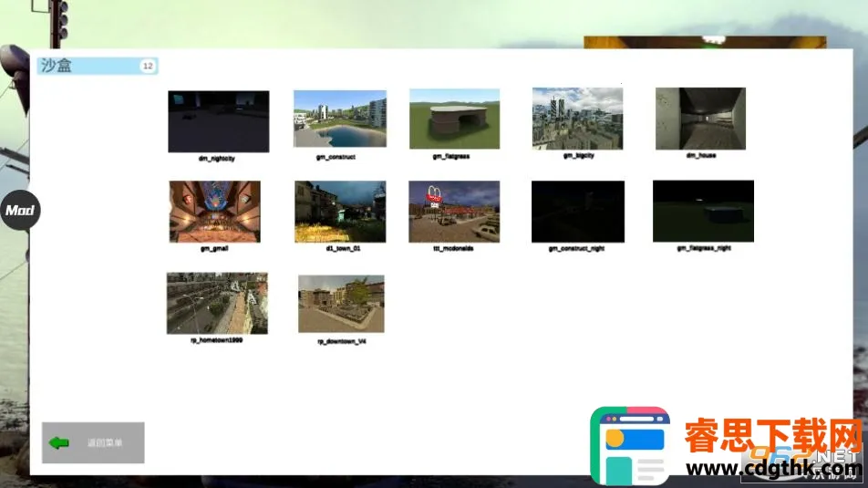
Task: Open the gm_flatgrass_night map thumbnail
Action: [x=703, y=212]
